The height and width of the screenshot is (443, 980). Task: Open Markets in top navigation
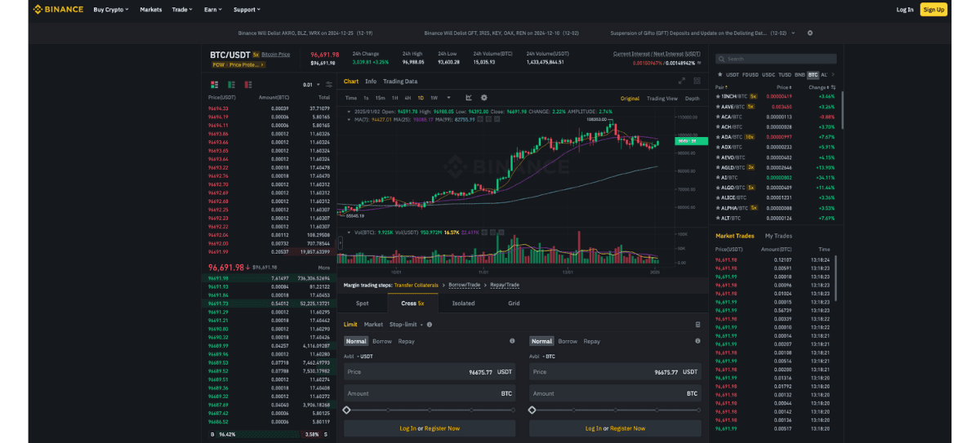[x=151, y=9]
